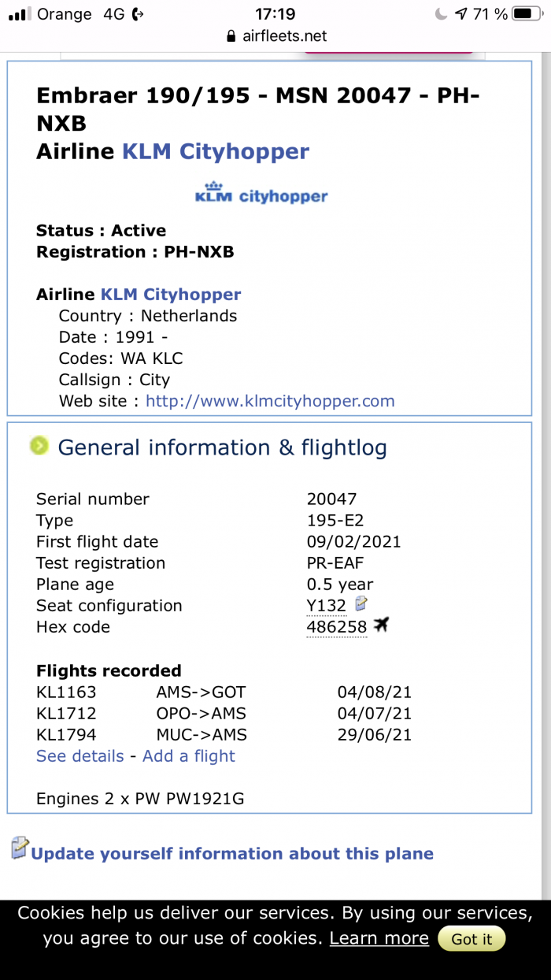Open KLM Cityhopper link in title
Screen dimensions: 551x980
coord(216,151)
